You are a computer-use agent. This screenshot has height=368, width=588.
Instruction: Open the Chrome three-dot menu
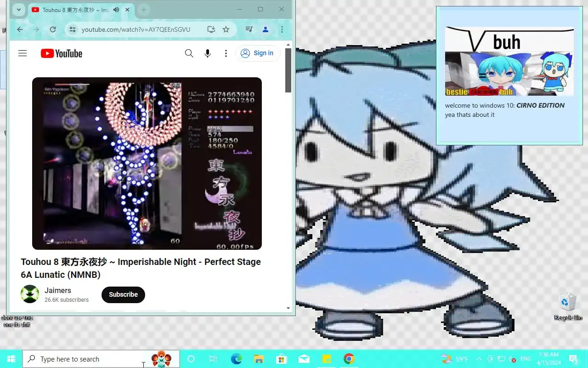282,29
